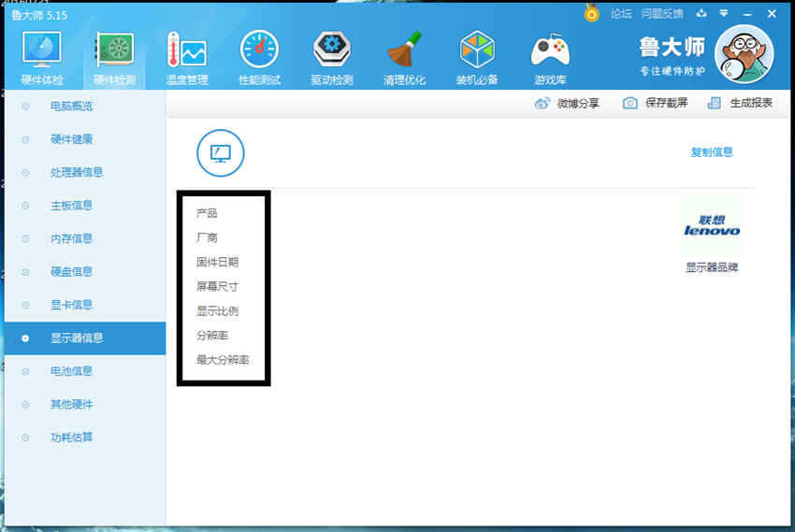Click the 鲁大师 logo text at top right

tap(672, 48)
